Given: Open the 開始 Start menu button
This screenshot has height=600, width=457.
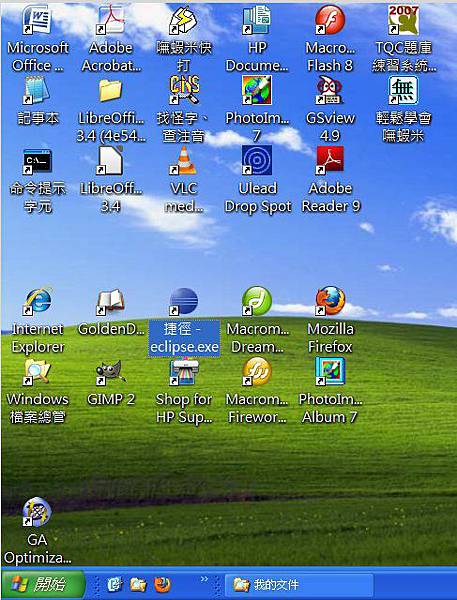Looking at the screenshot, I should (43, 584).
